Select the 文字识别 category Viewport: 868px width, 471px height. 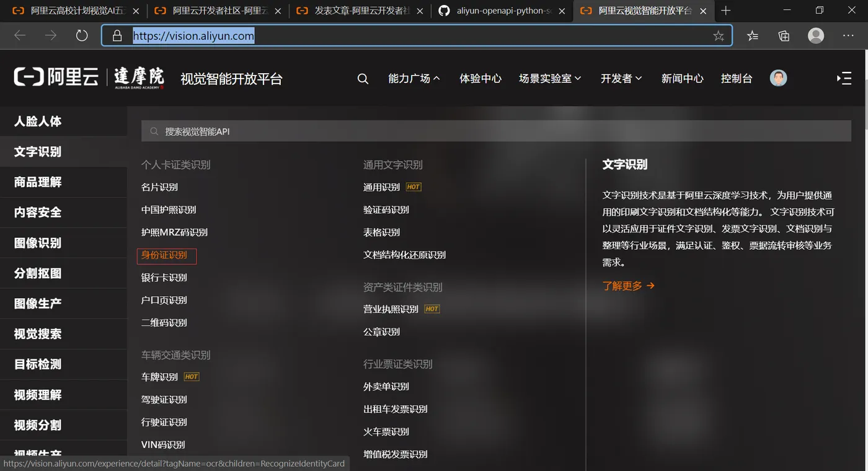point(63,152)
